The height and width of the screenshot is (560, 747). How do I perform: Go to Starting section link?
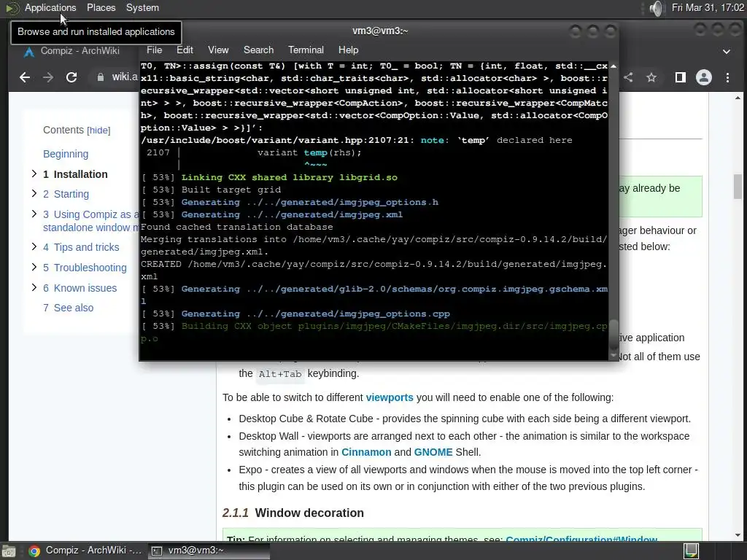coord(66,194)
